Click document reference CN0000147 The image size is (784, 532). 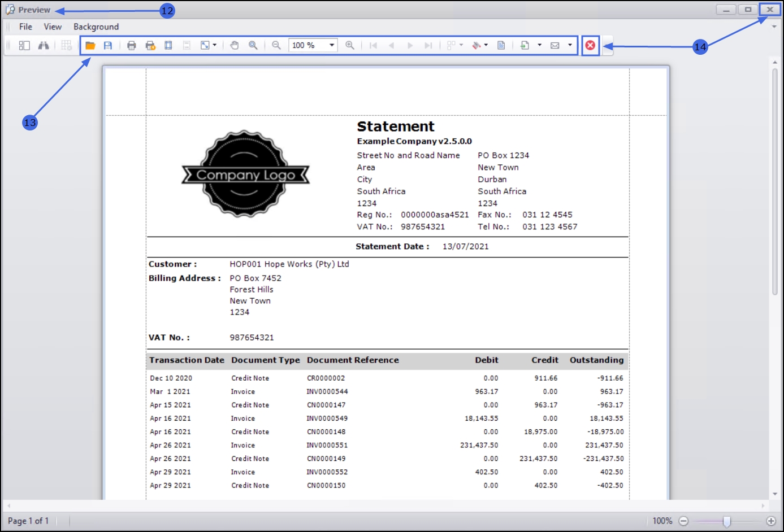pyautogui.click(x=326, y=405)
